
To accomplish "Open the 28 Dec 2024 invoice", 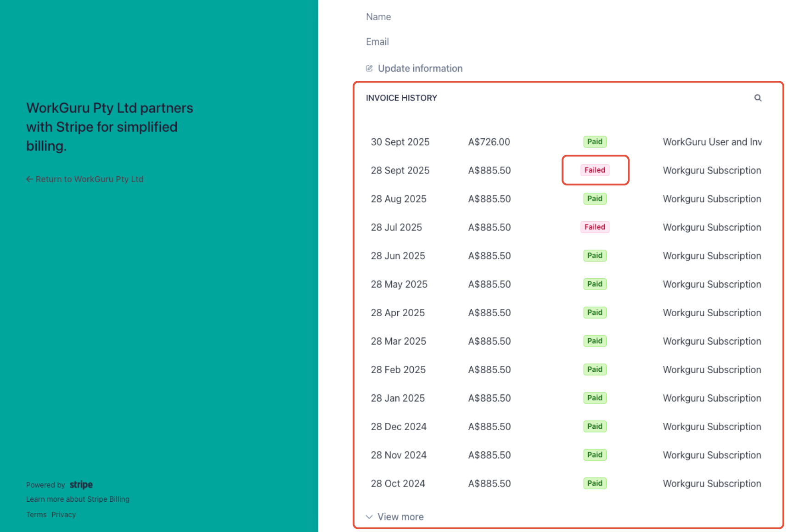I will tap(566, 426).
